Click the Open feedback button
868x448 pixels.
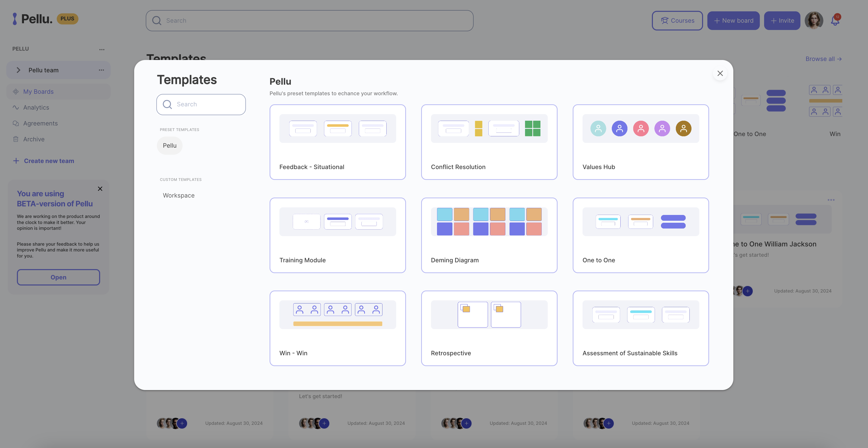click(x=58, y=277)
